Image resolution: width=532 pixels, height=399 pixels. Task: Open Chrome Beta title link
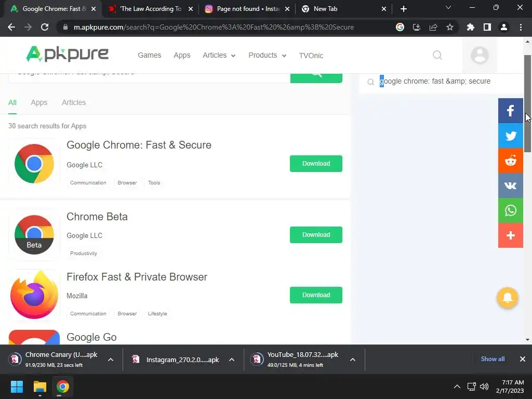click(97, 217)
